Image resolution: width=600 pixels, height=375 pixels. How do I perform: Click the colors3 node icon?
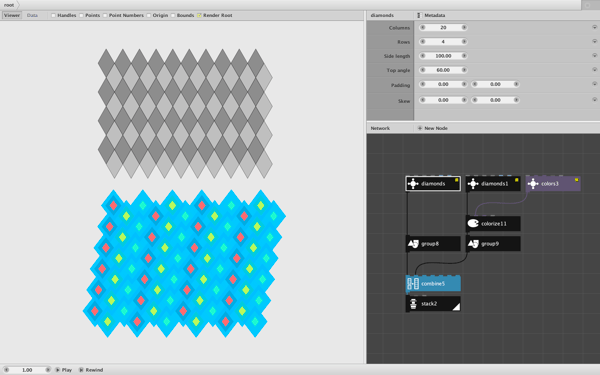coord(533,184)
